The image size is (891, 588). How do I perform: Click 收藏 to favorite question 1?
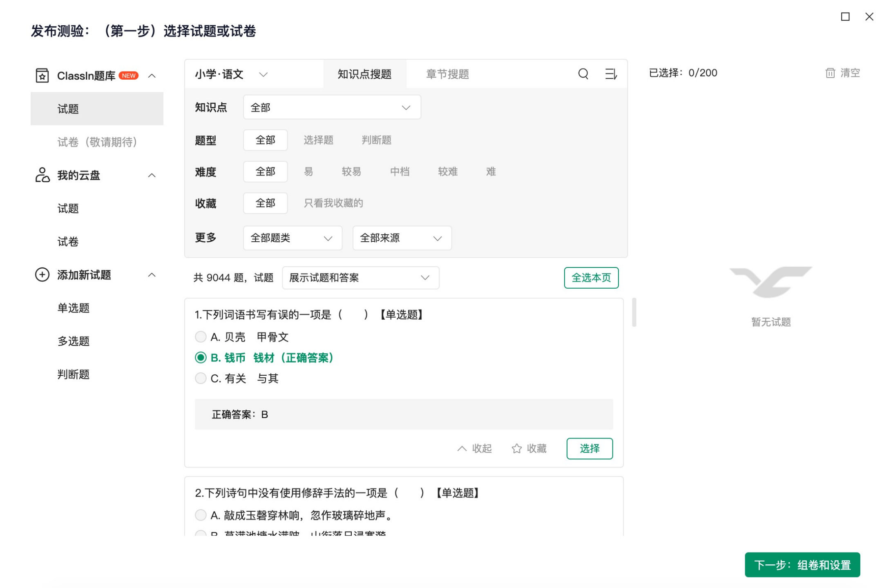[x=536, y=448]
